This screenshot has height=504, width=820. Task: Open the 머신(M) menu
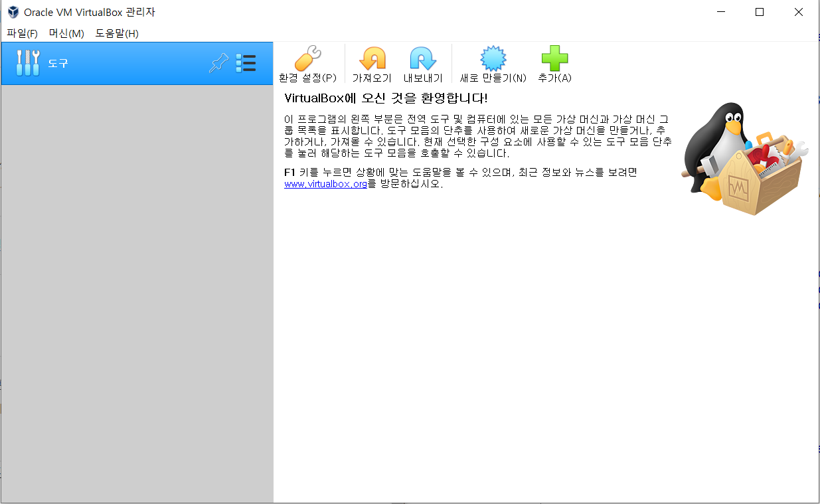coord(66,33)
